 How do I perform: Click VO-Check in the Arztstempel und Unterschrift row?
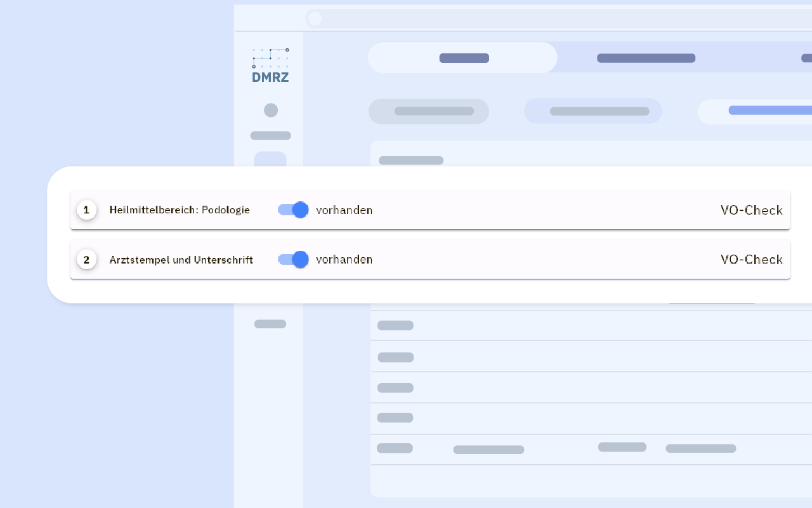(751, 259)
